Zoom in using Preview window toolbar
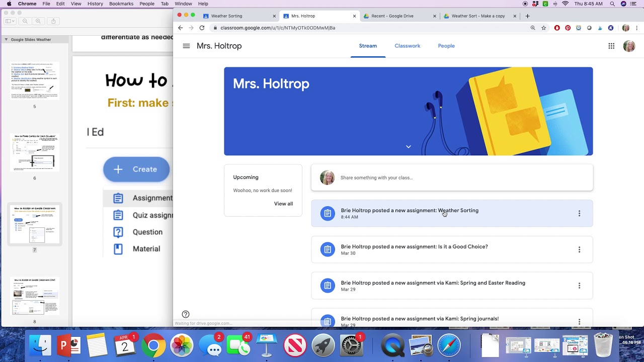 [38, 21]
